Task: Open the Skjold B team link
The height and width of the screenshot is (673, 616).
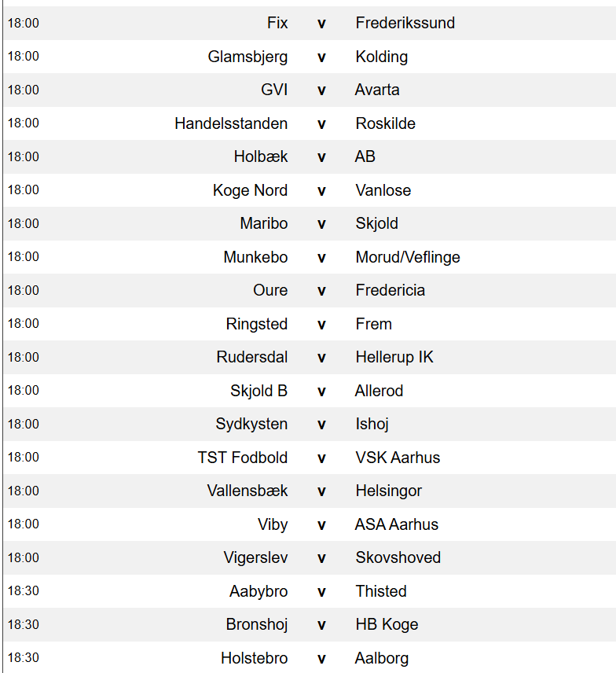Action: pos(258,391)
